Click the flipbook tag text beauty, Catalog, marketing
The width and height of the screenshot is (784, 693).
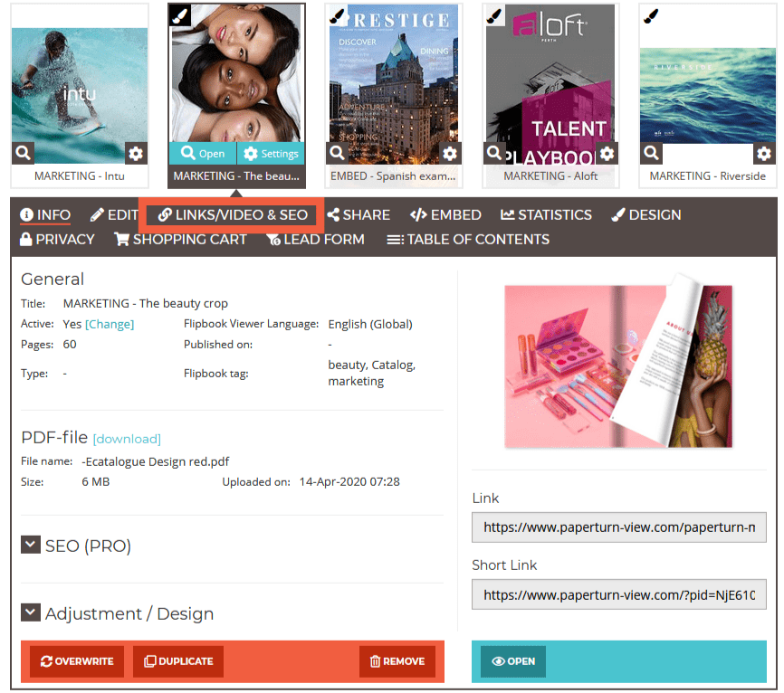[371, 374]
